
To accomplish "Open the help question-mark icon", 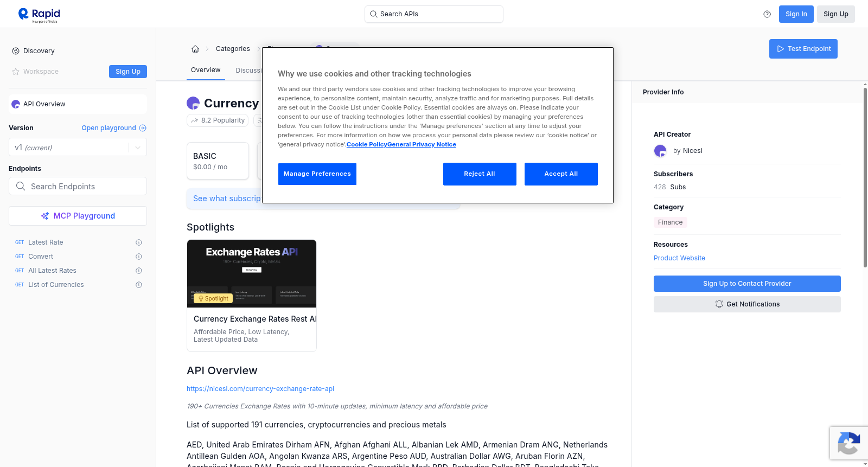I will (767, 14).
